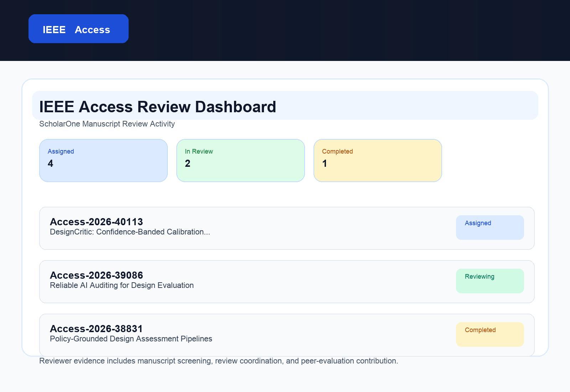Click the Completed status badge on Access-2026-38831
The width and height of the screenshot is (570, 392).
(490, 334)
